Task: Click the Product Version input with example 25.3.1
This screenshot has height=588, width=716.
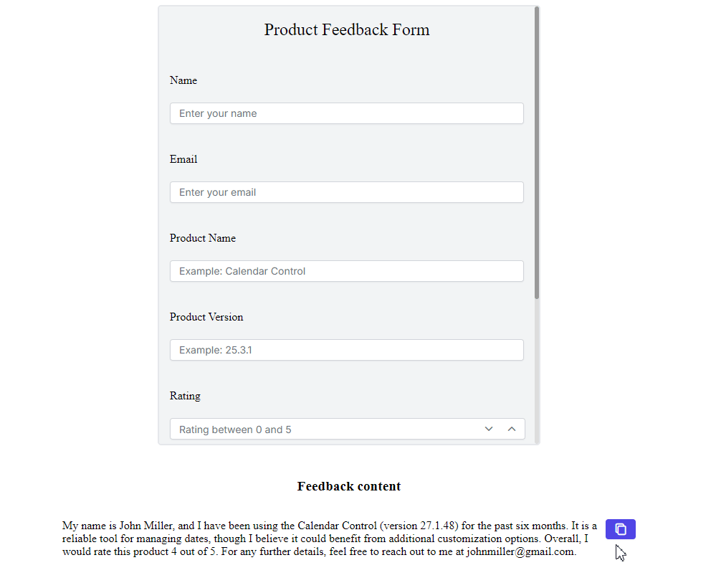Action: pyautogui.click(x=347, y=350)
